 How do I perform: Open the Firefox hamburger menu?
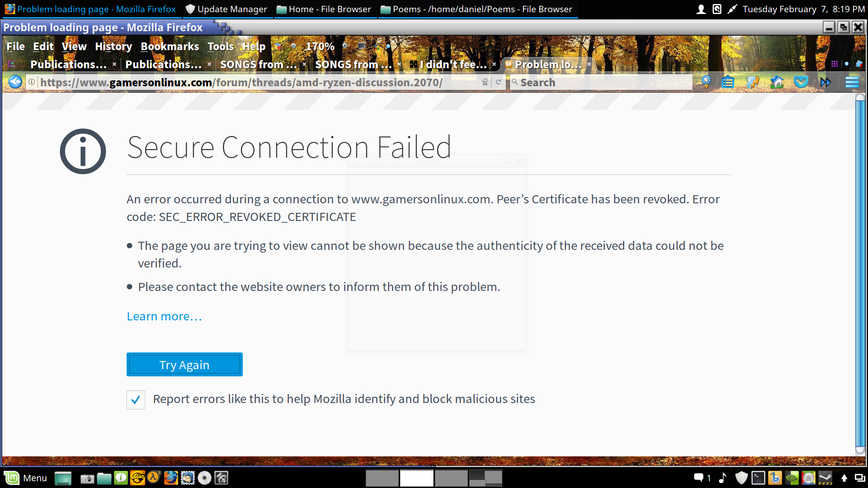[852, 82]
